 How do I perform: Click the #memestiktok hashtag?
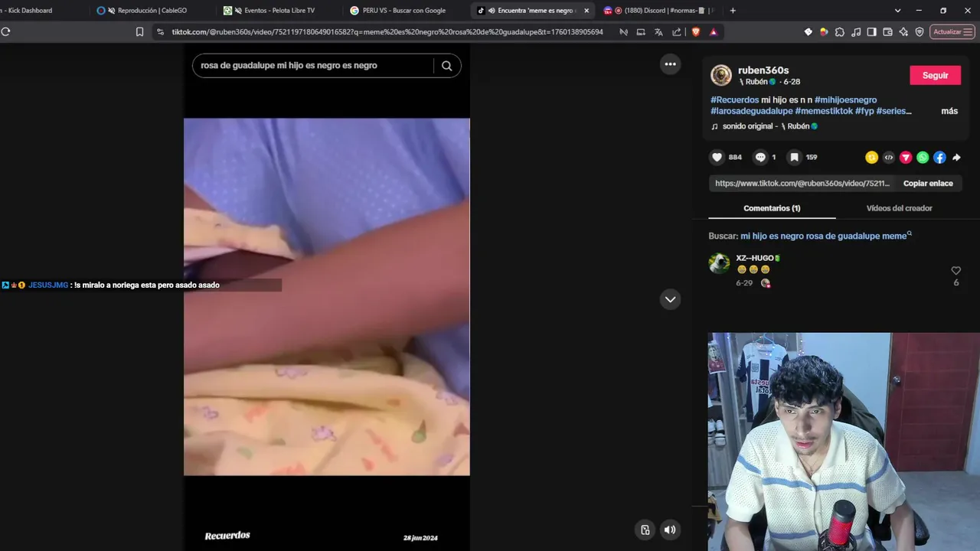(824, 111)
